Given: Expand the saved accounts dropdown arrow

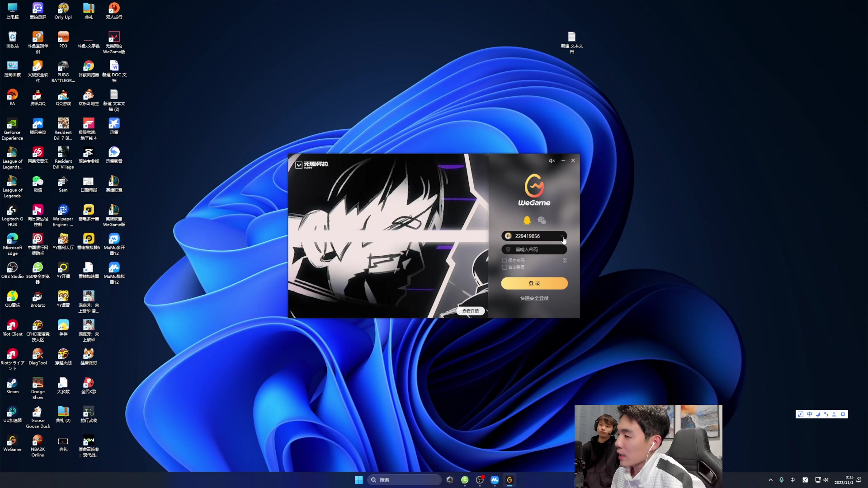Looking at the screenshot, I should click(x=562, y=236).
